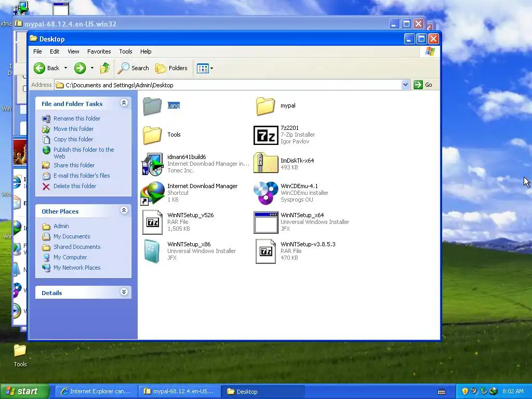Screen dimensions: 532x399
Task: Click the Go button beside address bar
Action: click(423, 85)
